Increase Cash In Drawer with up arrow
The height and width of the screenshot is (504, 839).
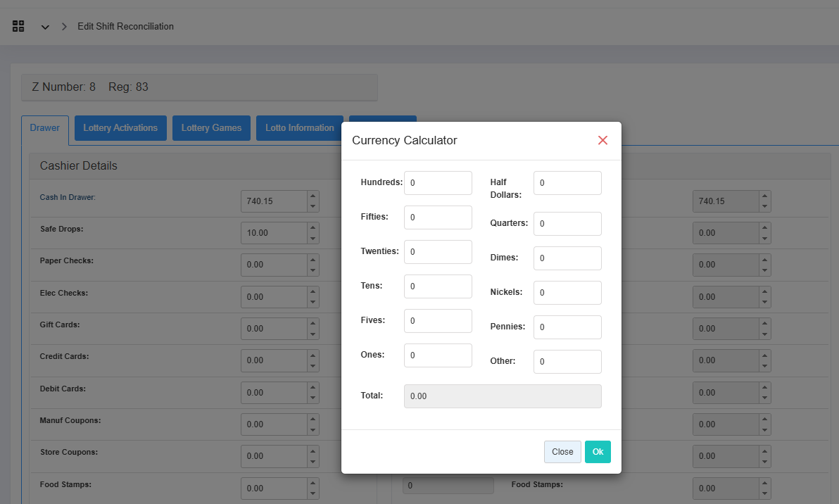click(313, 196)
